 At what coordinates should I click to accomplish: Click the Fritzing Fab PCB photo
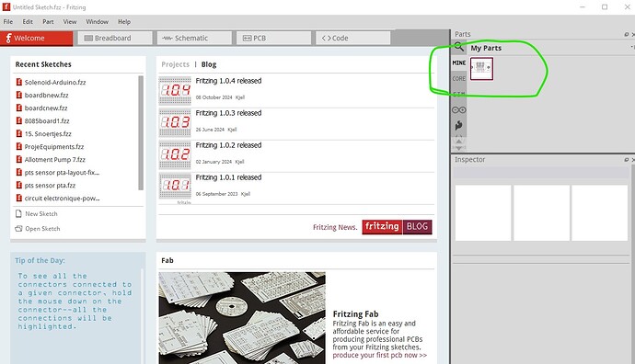pos(242,318)
